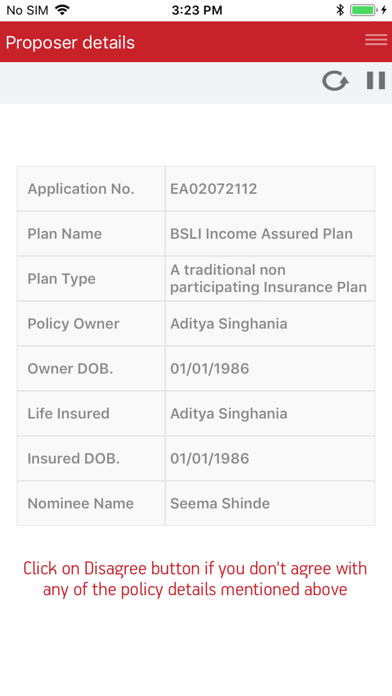Tap the Bluetooth status icon
Image resolution: width=392 pixels, height=696 pixels.
coord(340,10)
